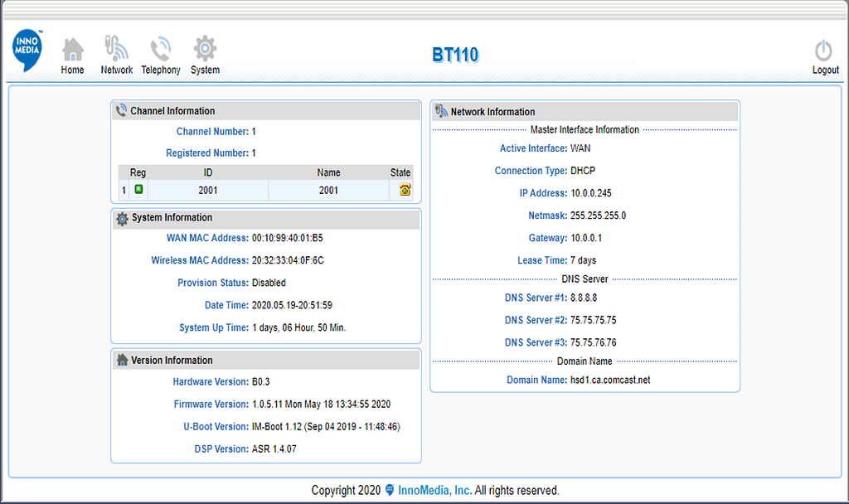Viewport: 849px width, 504px height.
Task: Click the Channel Information panel title
Action: [x=172, y=111]
